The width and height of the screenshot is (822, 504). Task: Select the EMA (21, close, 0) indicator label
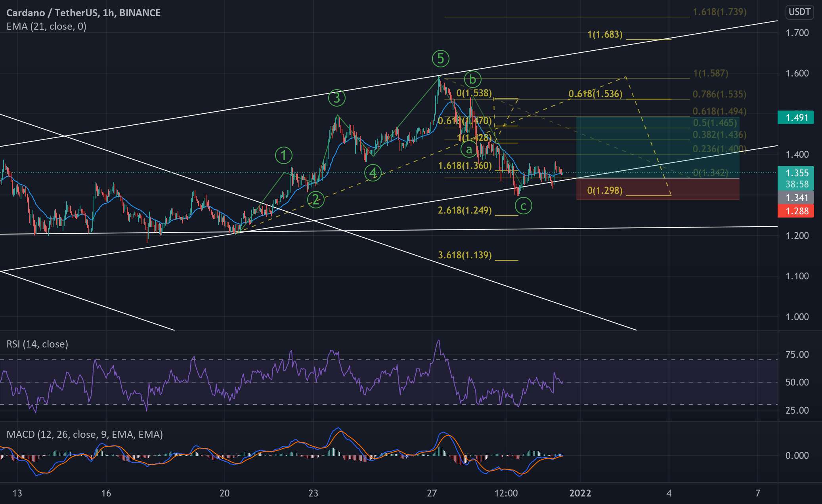[x=46, y=27]
